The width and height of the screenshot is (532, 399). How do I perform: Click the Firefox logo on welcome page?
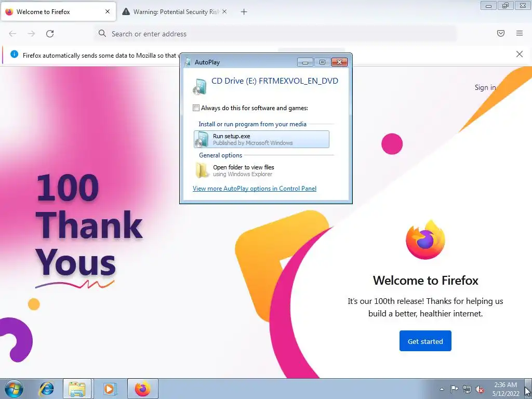point(425,240)
